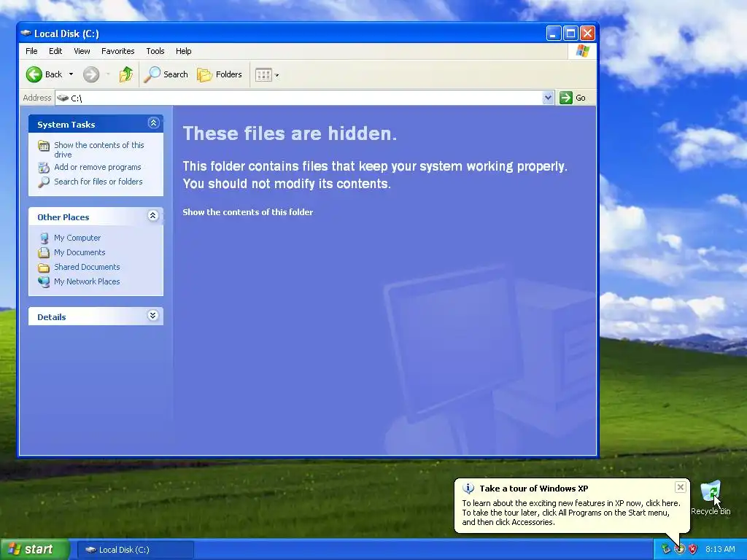The image size is (747, 560).
Task: Click the grayed Forward arrow button
Action: [x=91, y=74]
